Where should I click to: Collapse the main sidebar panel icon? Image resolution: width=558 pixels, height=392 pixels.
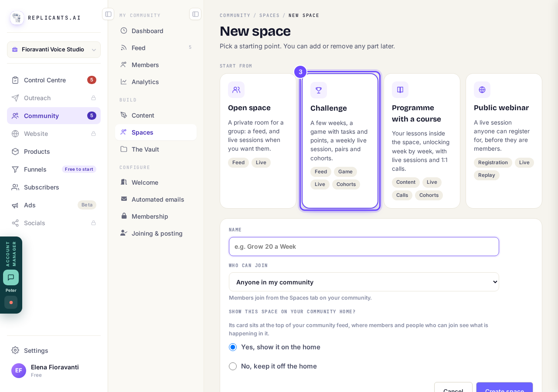point(108,14)
